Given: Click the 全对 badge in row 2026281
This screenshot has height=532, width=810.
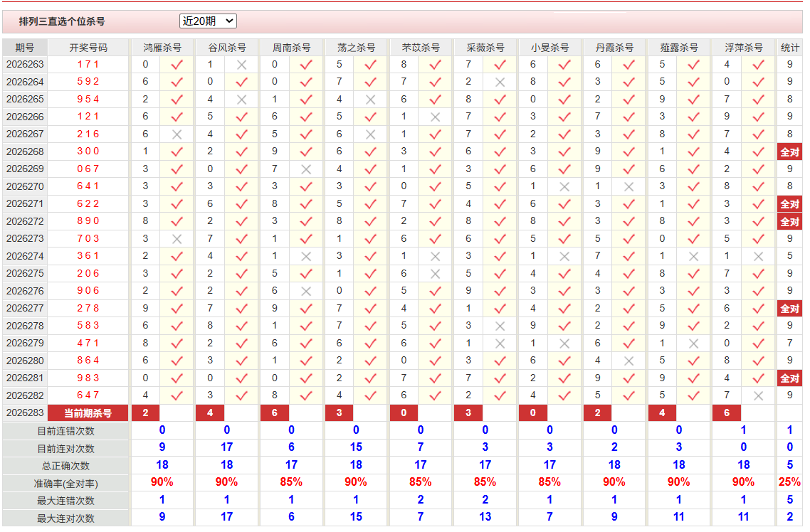Looking at the screenshot, I should tap(789, 378).
